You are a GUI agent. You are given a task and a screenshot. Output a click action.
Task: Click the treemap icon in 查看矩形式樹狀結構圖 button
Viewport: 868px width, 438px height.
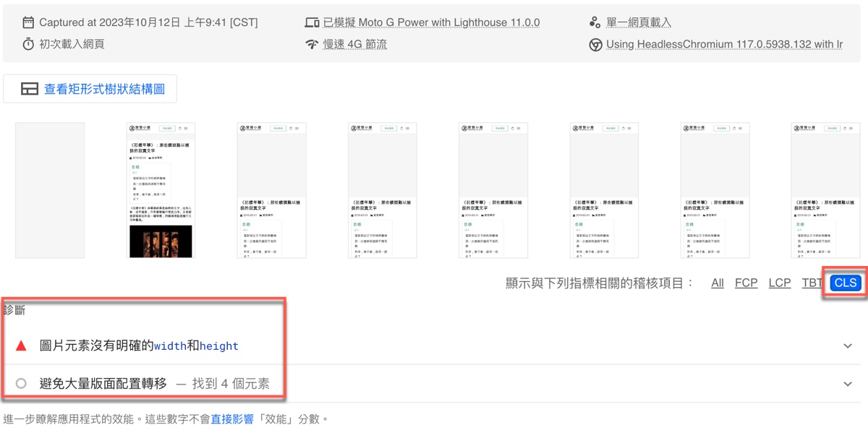(30, 89)
